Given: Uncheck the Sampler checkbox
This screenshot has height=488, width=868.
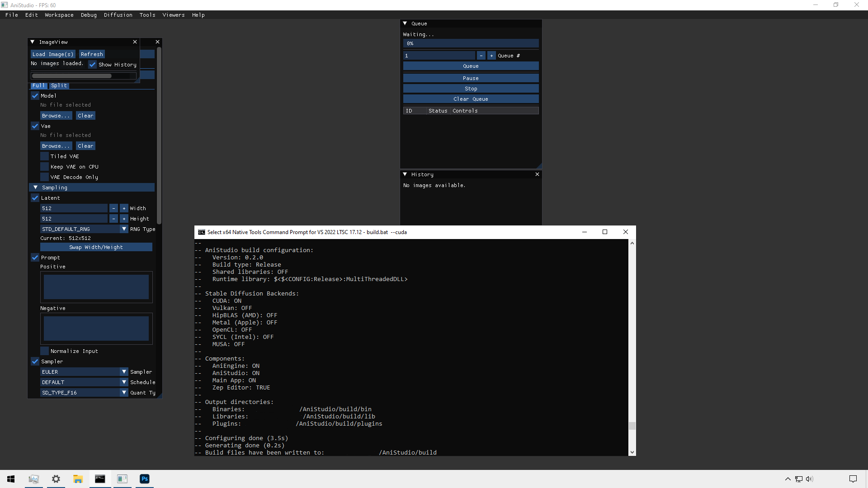Looking at the screenshot, I should click(x=35, y=361).
